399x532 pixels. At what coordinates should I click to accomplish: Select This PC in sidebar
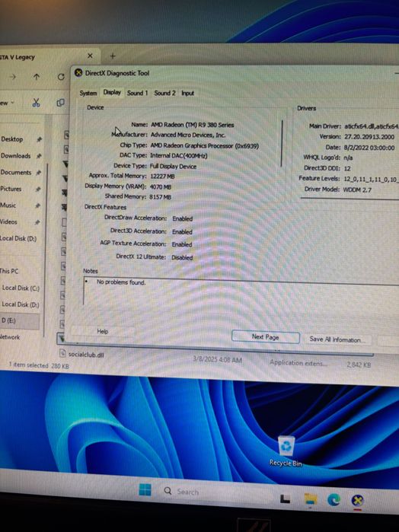click(x=9, y=271)
